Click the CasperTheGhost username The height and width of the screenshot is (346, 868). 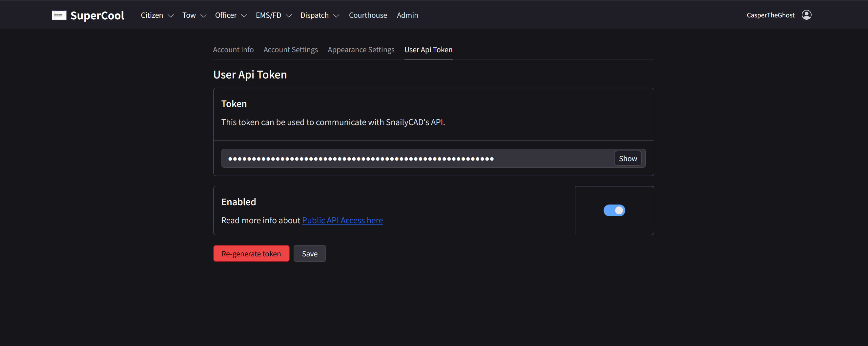770,15
